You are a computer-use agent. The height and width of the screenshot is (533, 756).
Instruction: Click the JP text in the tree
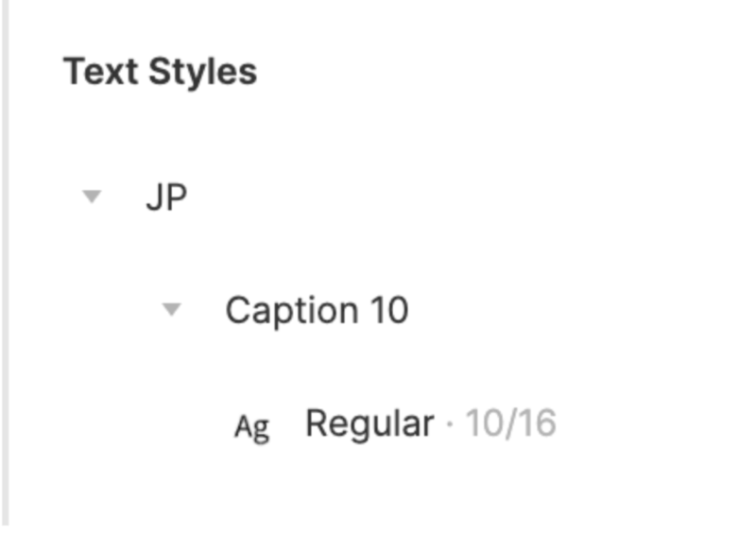166,198
